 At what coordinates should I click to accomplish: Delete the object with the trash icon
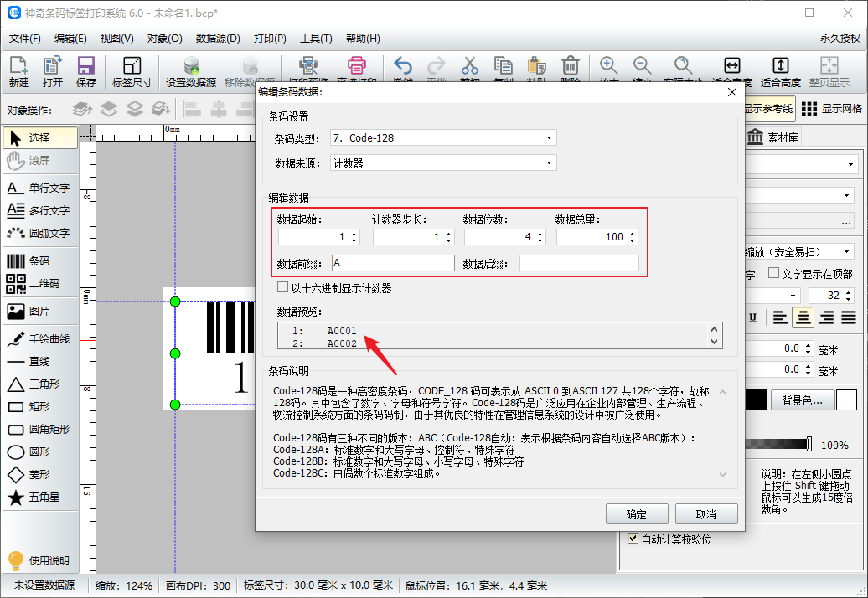pos(571,66)
